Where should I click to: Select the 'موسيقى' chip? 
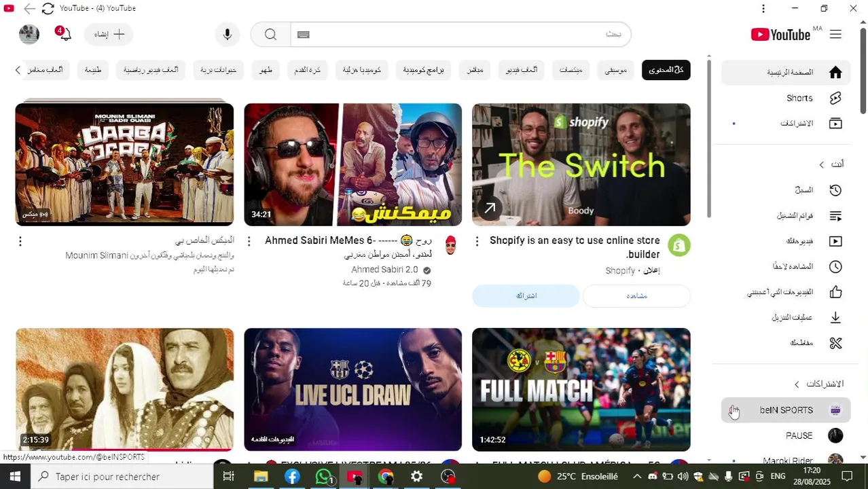[x=616, y=70]
